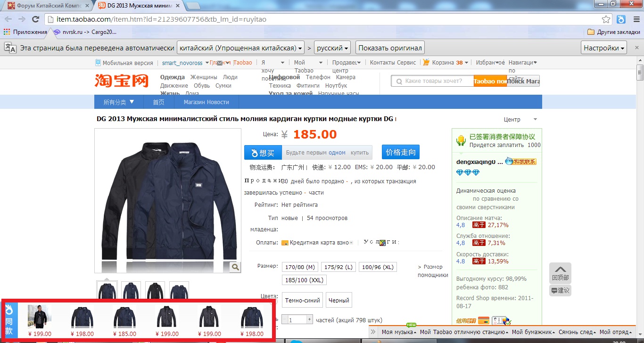Open the 首页 shop home tab
This screenshot has width=644, height=343.
coord(158,102)
